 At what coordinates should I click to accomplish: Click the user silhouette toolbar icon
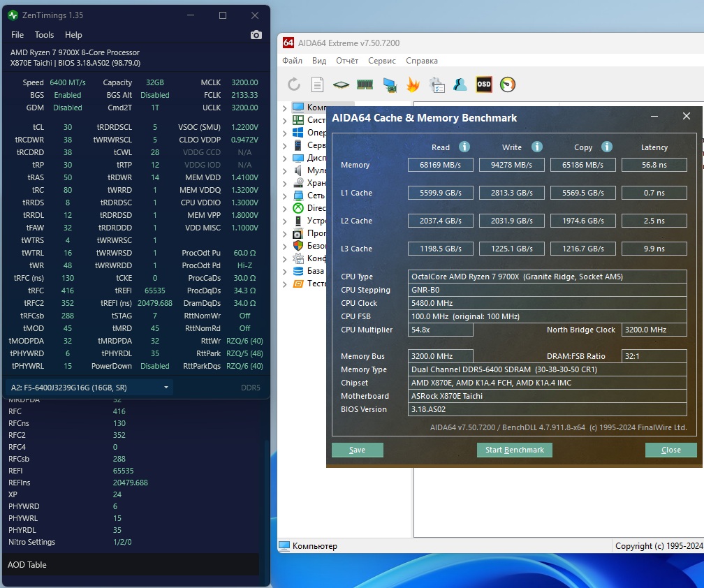[460, 84]
